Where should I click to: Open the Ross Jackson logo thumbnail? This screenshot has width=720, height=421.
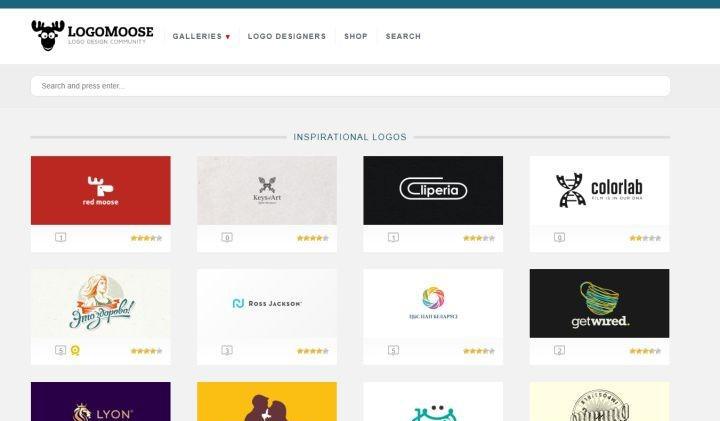(267, 303)
